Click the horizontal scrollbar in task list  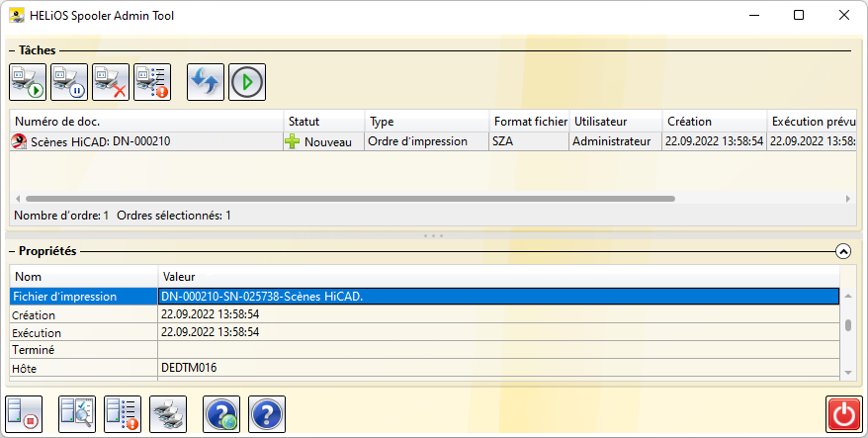(x=350, y=198)
